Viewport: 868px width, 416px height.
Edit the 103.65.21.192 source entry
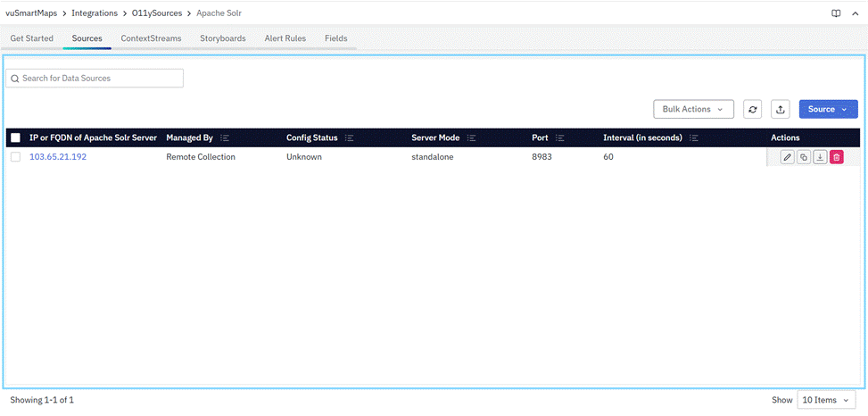787,157
